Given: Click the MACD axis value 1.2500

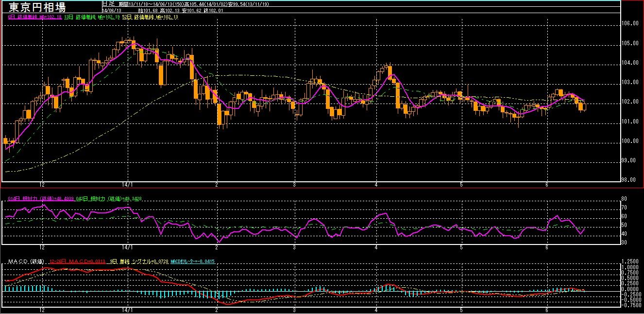Looking at the screenshot, I should click(631, 262).
